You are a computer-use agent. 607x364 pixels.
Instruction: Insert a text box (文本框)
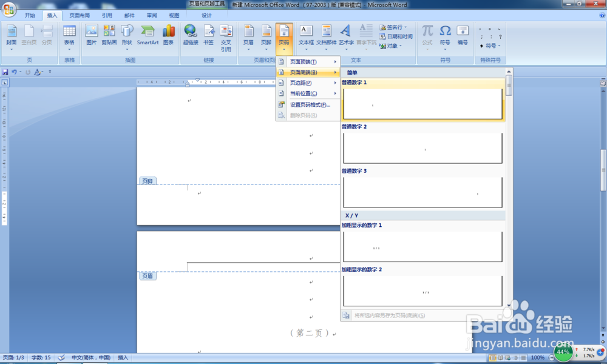tap(306, 38)
